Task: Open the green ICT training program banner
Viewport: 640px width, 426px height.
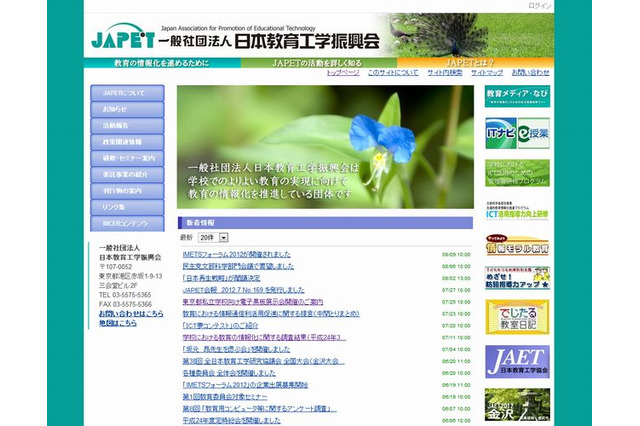Action: pos(517,173)
